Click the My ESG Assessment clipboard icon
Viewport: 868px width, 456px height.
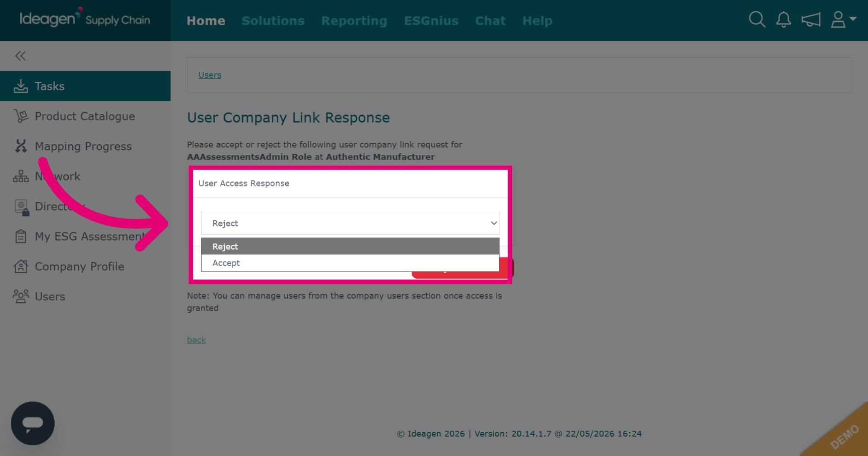coord(21,236)
